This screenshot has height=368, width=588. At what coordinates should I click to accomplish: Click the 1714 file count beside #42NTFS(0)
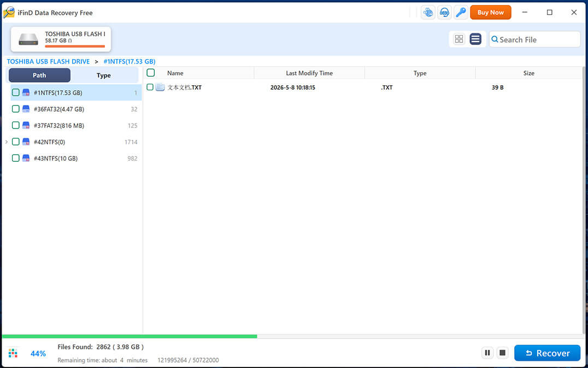coord(131,142)
